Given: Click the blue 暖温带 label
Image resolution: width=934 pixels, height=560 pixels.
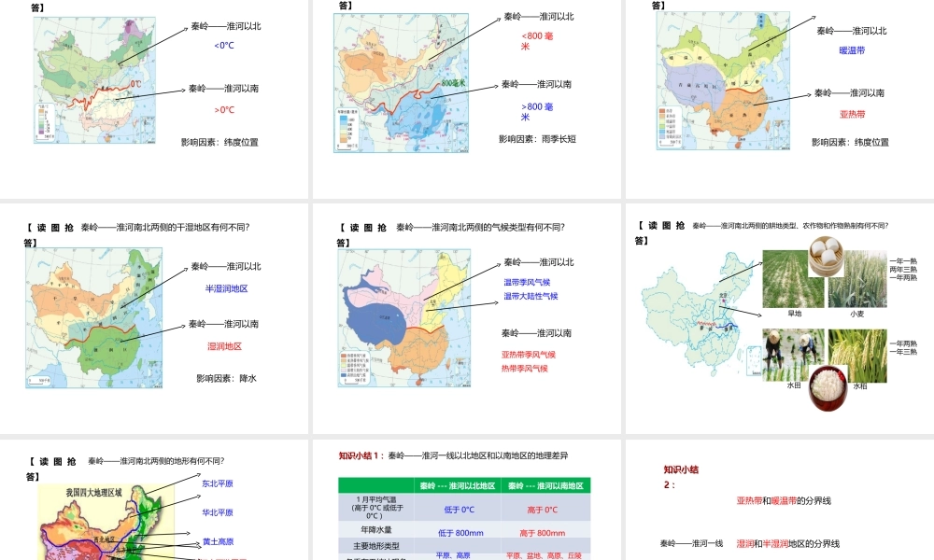Looking at the screenshot, I should click(x=852, y=50).
